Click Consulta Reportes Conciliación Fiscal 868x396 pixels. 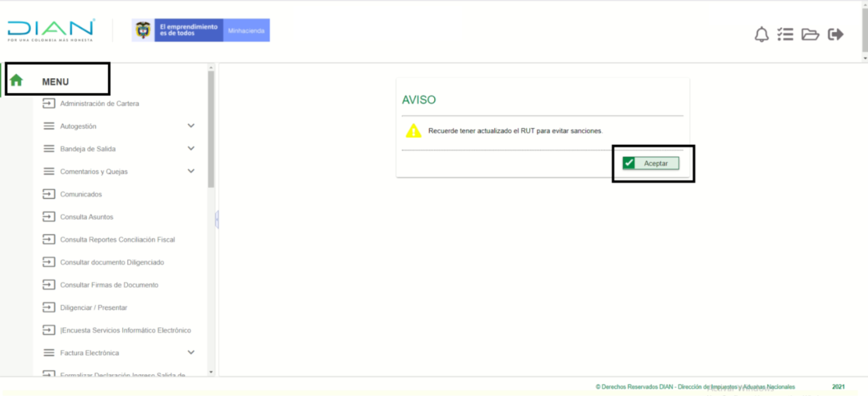coord(117,240)
